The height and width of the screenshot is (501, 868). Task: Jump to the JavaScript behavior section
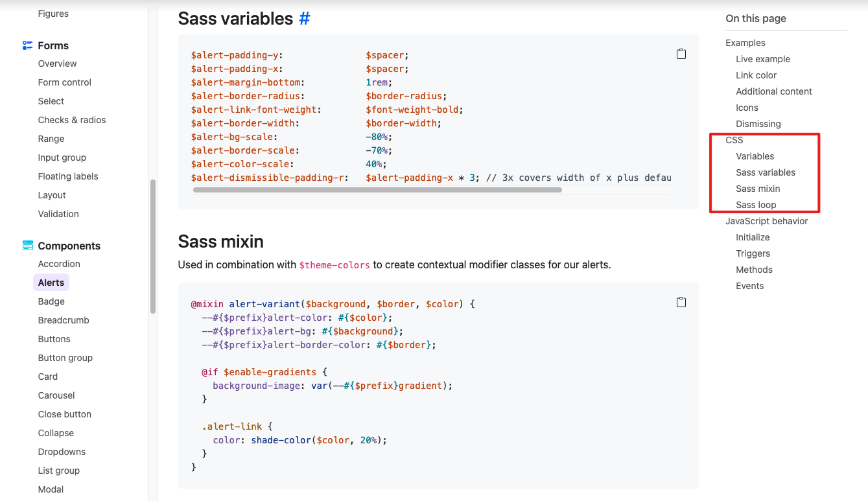point(766,221)
